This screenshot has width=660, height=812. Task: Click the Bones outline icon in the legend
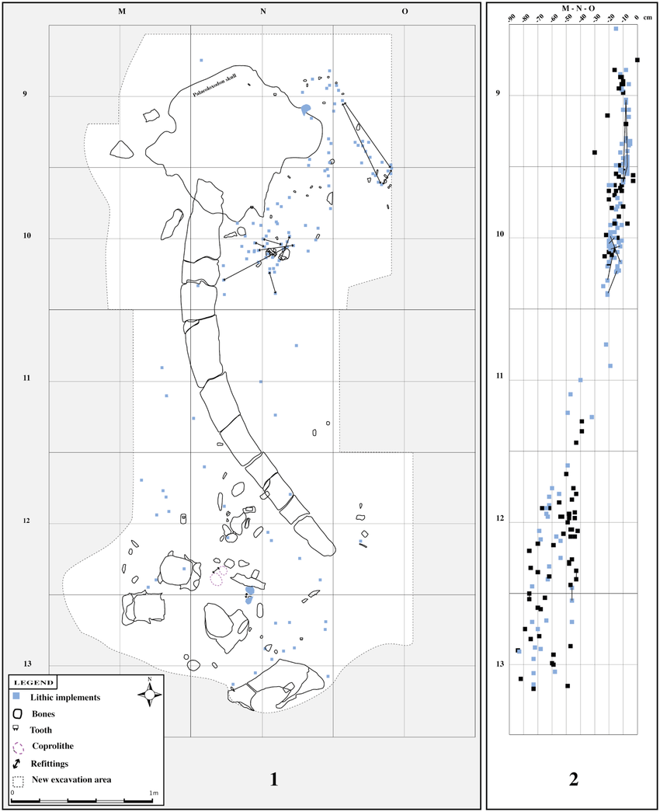pos(17,713)
